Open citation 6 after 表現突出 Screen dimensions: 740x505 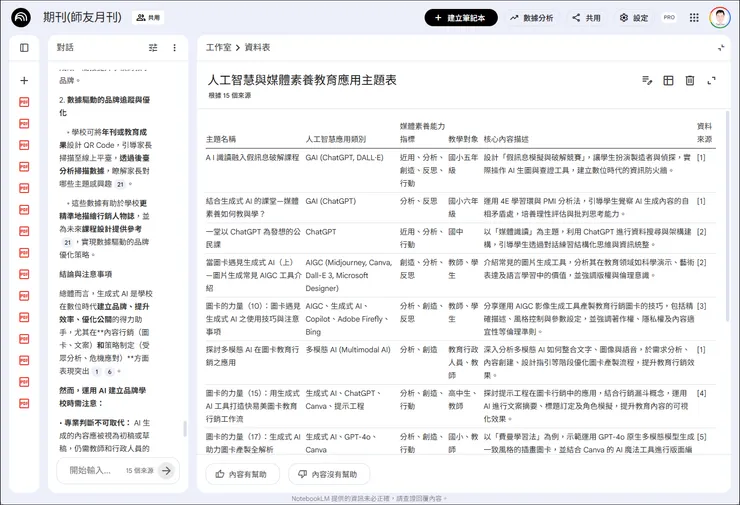coord(109,371)
